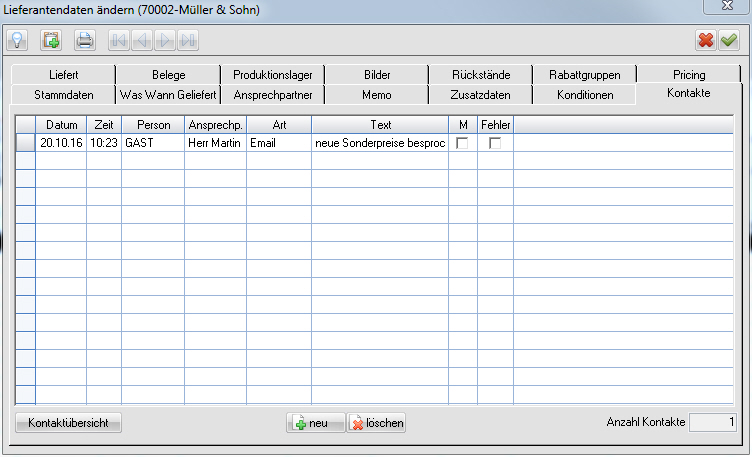The height and width of the screenshot is (457, 752).
Task: Click the printer icon in toolbar
Action: [85, 40]
